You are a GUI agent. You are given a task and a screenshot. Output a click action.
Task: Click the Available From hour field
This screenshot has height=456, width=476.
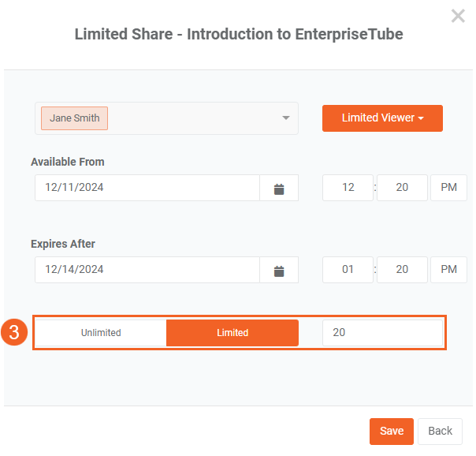coord(348,188)
